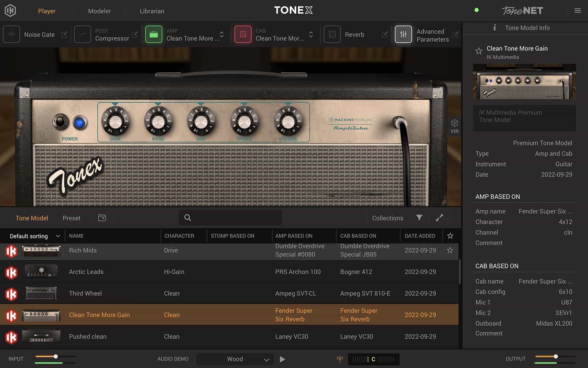Select the Tone Model tab
This screenshot has width=588, height=368.
click(32, 218)
